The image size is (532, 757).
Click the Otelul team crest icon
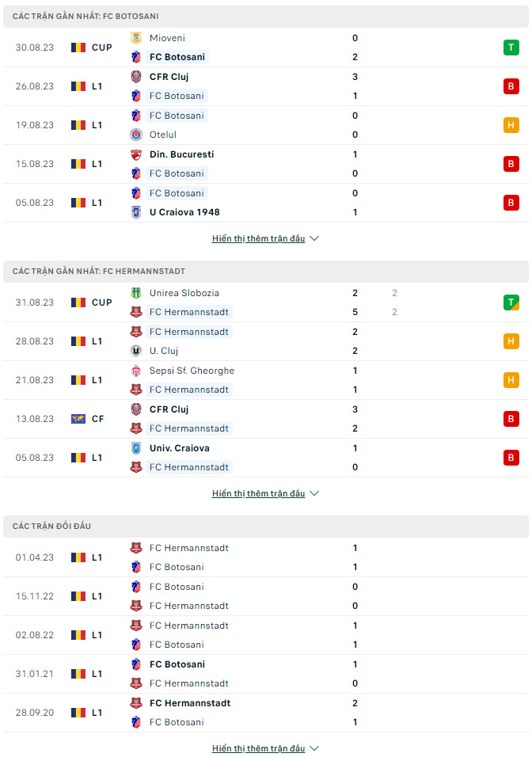pos(136,135)
